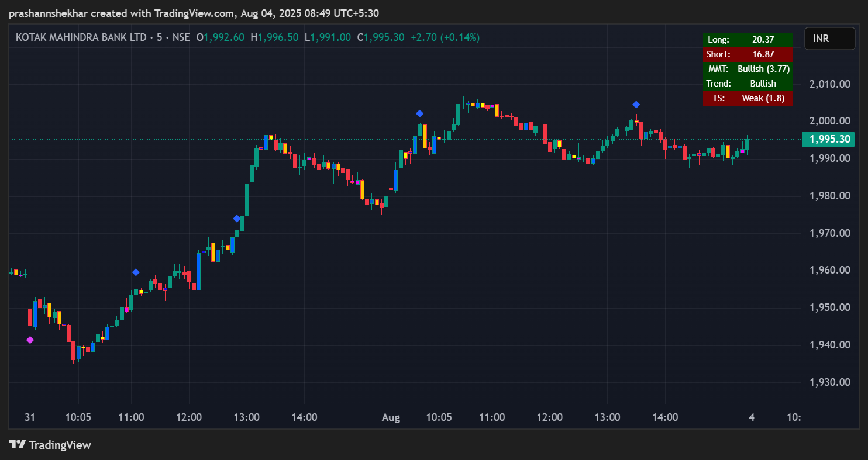
Task: Click the 31 date label on the time axis
Action: [30, 417]
